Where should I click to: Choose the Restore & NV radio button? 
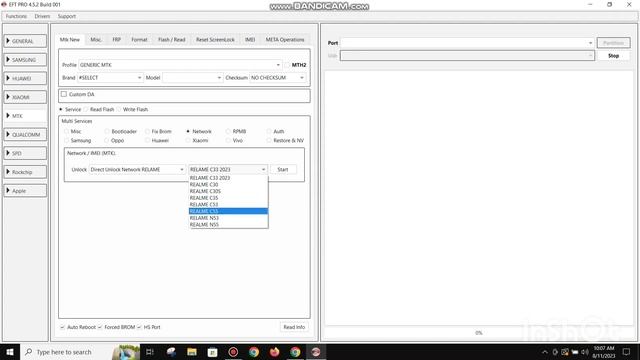[269, 140]
